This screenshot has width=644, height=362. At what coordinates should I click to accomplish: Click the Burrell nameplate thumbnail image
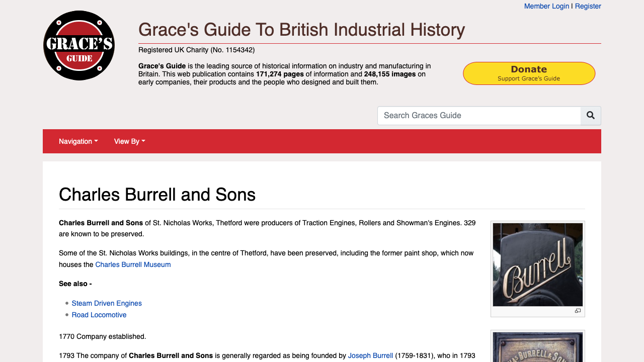click(x=537, y=264)
